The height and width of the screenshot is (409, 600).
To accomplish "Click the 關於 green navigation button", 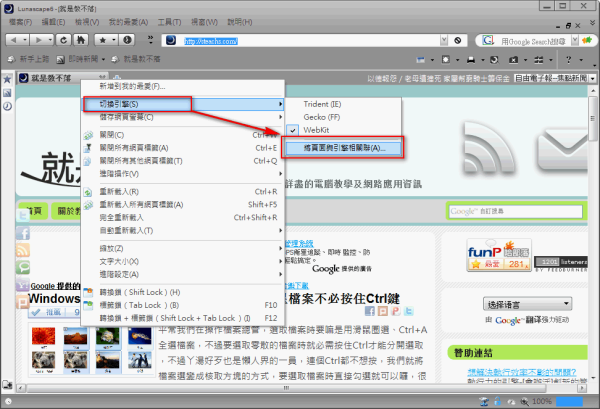I will click(67, 211).
